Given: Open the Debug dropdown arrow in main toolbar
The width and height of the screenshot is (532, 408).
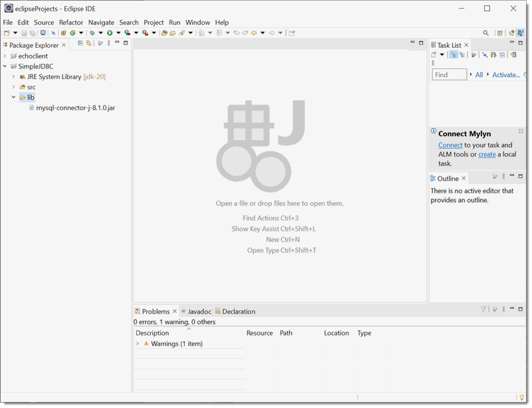Looking at the screenshot, I should [101, 33].
